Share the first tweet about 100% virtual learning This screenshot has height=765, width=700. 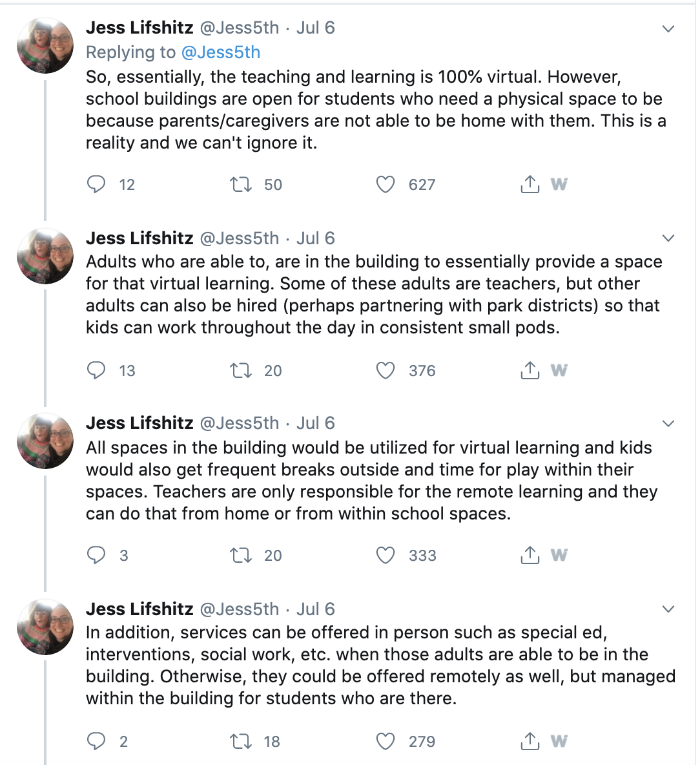coord(530,184)
